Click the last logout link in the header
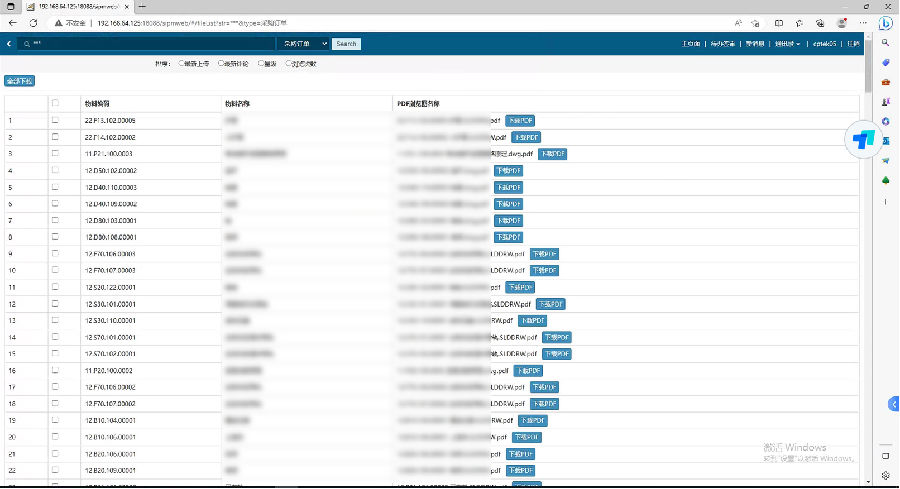 coord(854,44)
